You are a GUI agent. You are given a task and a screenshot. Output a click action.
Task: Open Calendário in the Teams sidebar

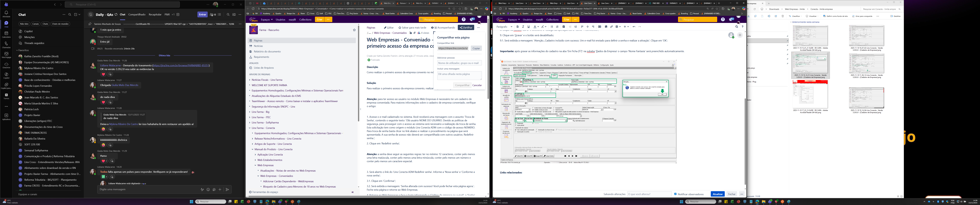tap(6, 34)
